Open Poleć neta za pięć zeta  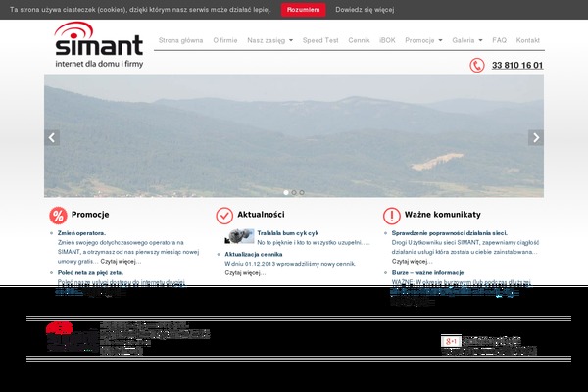(x=90, y=272)
